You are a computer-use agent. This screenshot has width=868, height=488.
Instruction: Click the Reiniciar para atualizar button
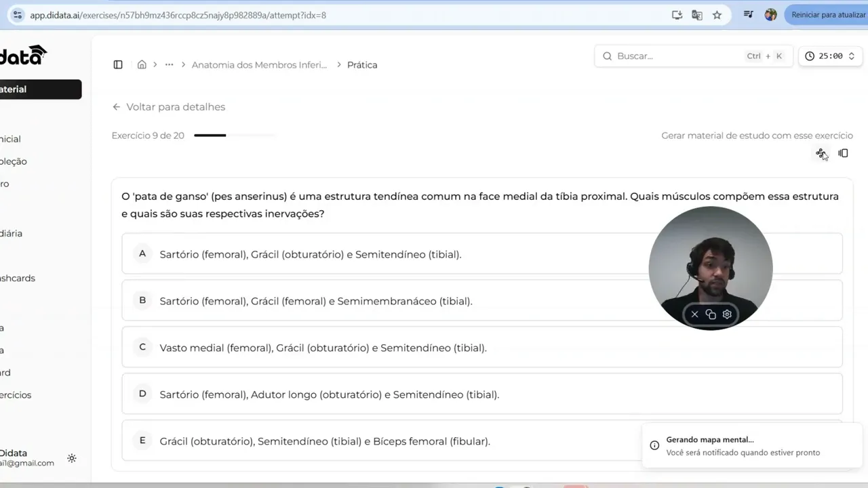pyautogui.click(x=827, y=14)
